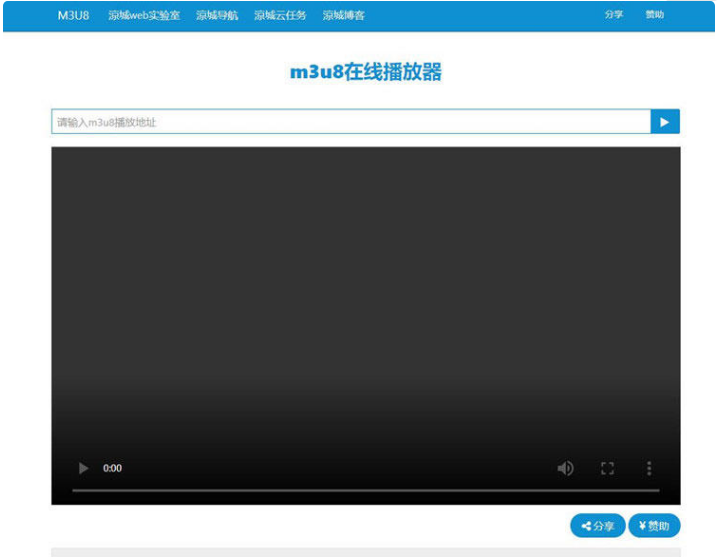The image size is (719, 560).
Task: Start video with player play icon
Action: 83,468
